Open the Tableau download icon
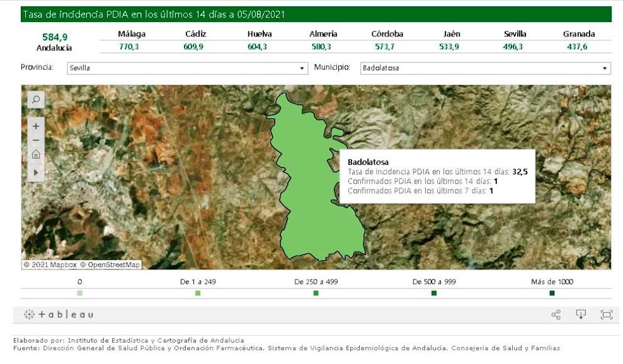This screenshot has height=364, width=623. pyautogui.click(x=581, y=315)
